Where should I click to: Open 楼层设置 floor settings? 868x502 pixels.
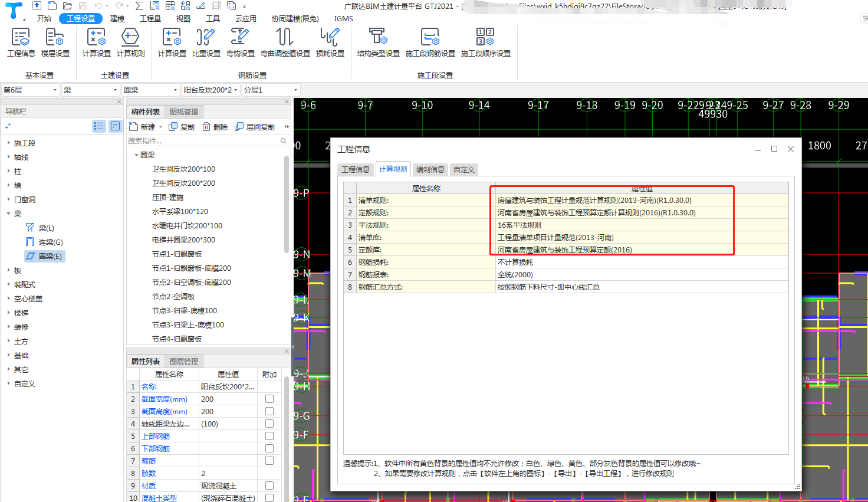click(x=55, y=42)
